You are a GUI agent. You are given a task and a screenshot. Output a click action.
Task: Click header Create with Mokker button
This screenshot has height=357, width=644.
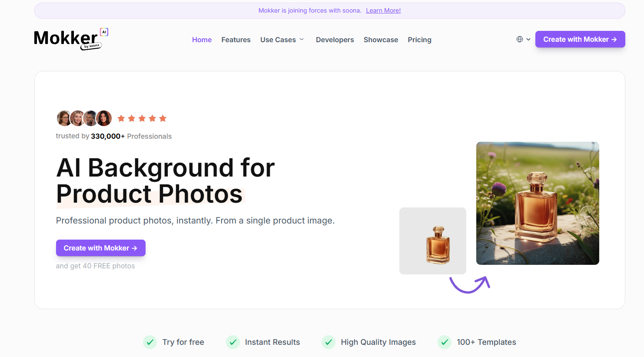[580, 39]
